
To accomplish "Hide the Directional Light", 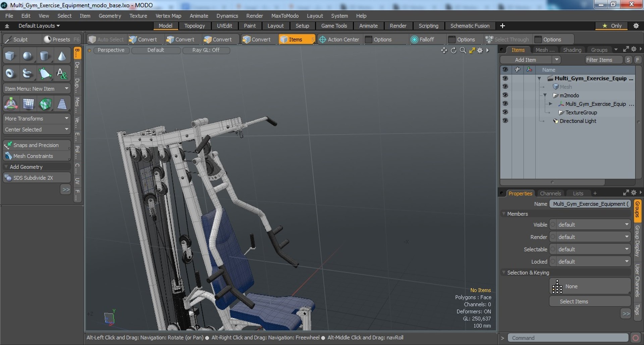I will (x=505, y=121).
